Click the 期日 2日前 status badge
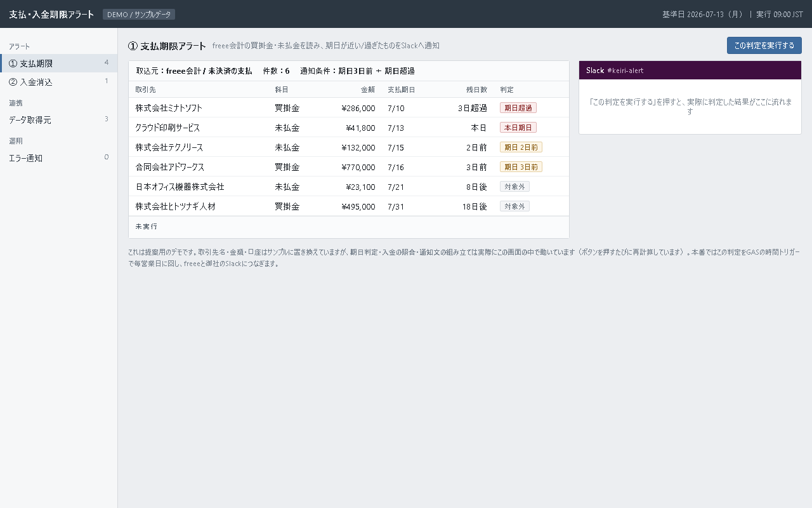Image resolution: width=812 pixels, height=508 pixels. point(521,147)
